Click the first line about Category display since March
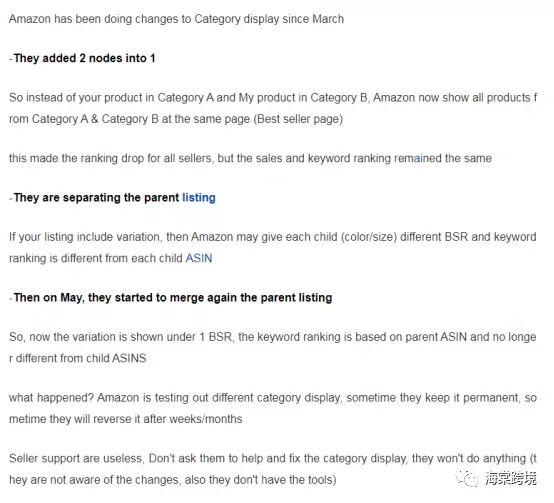The width and height of the screenshot is (554, 503). point(176,19)
